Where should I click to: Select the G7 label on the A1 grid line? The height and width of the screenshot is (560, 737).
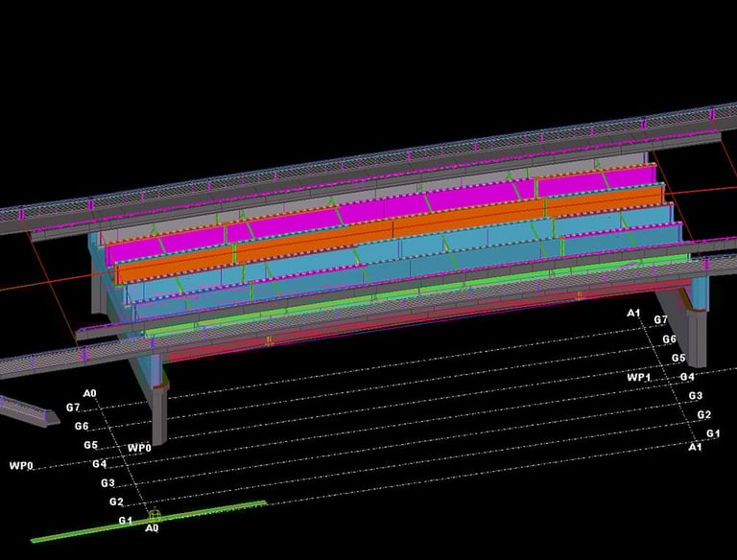click(x=661, y=319)
